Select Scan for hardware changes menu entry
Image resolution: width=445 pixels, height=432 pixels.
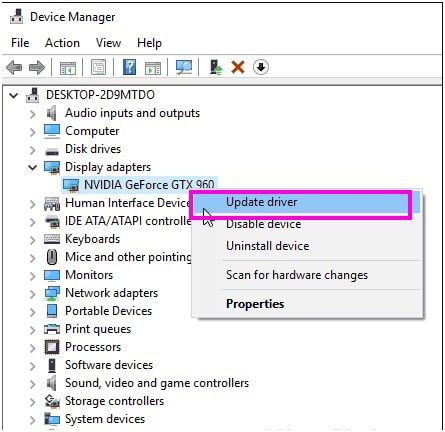[x=306, y=275]
